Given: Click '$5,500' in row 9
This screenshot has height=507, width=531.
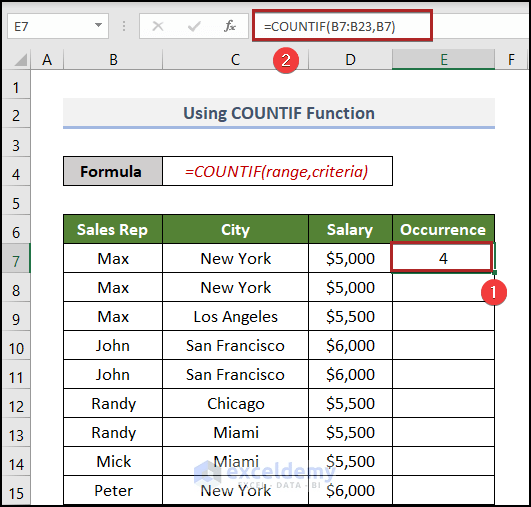Looking at the screenshot, I should [x=351, y=317].
